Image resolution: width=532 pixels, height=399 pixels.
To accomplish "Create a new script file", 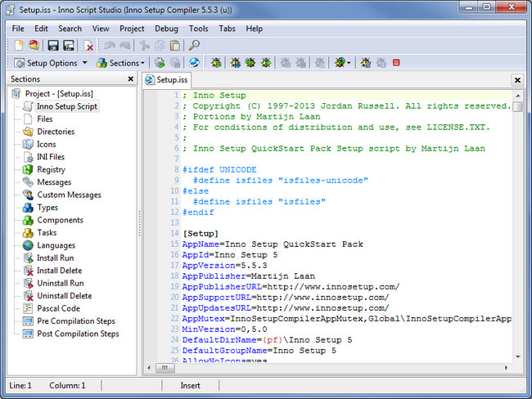I will tap(19, 45).
